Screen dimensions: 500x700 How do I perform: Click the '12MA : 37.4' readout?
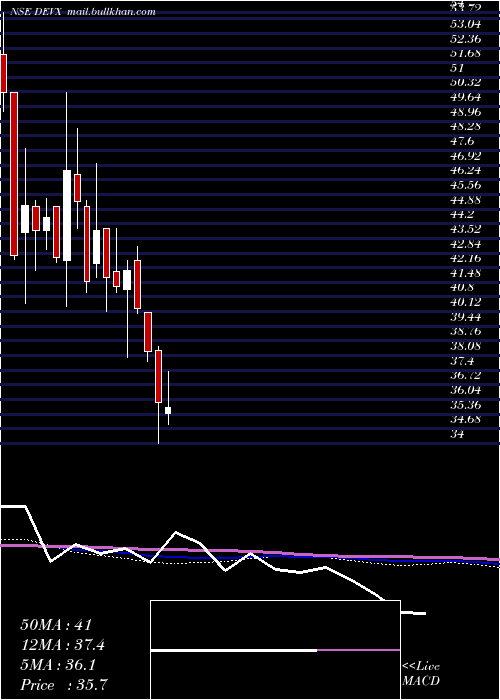click(x=66, y=645)
